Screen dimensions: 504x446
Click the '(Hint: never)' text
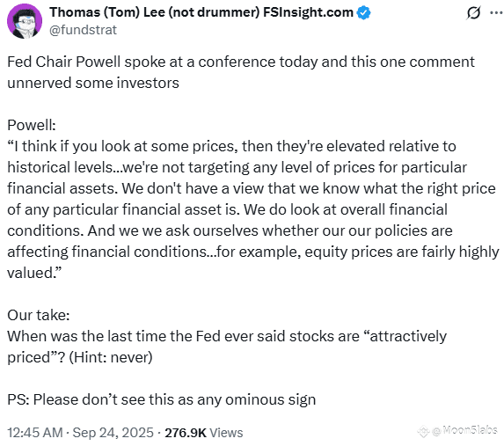pyautogui.click(x=111, y=357)
